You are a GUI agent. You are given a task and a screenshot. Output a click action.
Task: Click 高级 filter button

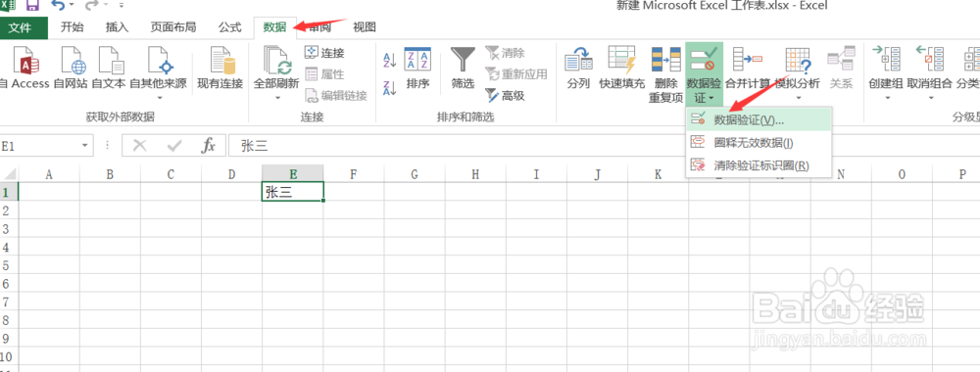[x=505, y=96]
